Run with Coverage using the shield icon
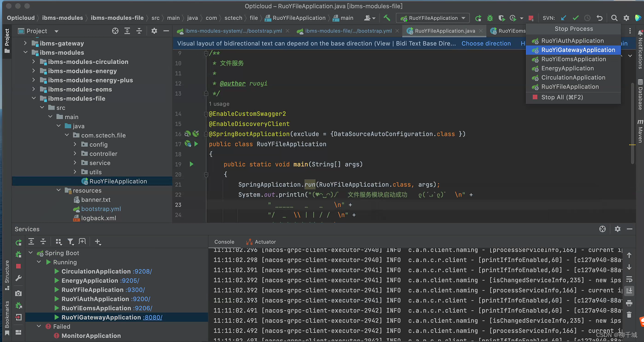The image size is (644, 342). pyautogui.click(x=502, y=18)
